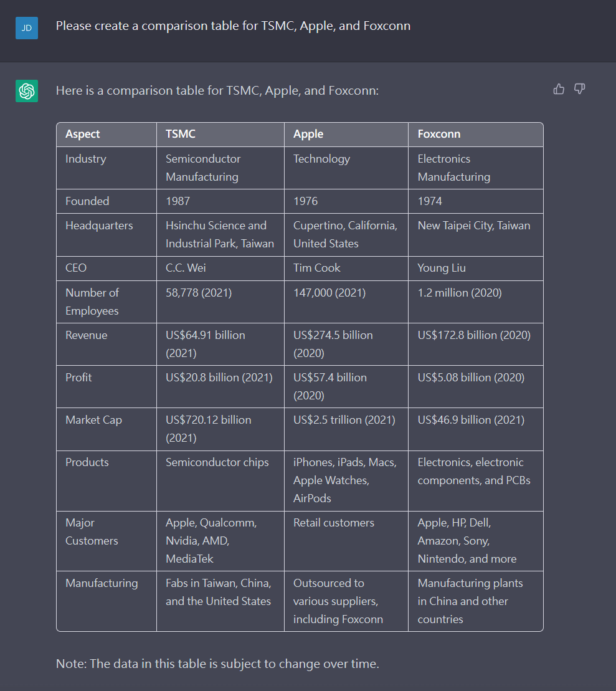
Task: Click the Young Liu cell
Action: (475, 269)
